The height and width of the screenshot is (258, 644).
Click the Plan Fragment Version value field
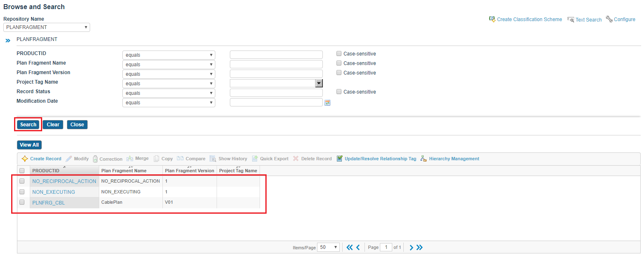276,74
